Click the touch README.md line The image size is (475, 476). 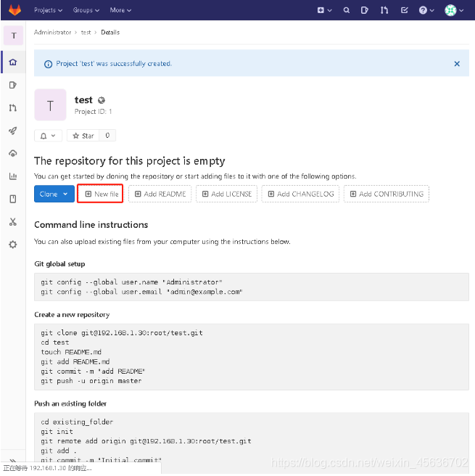(71, 352)
